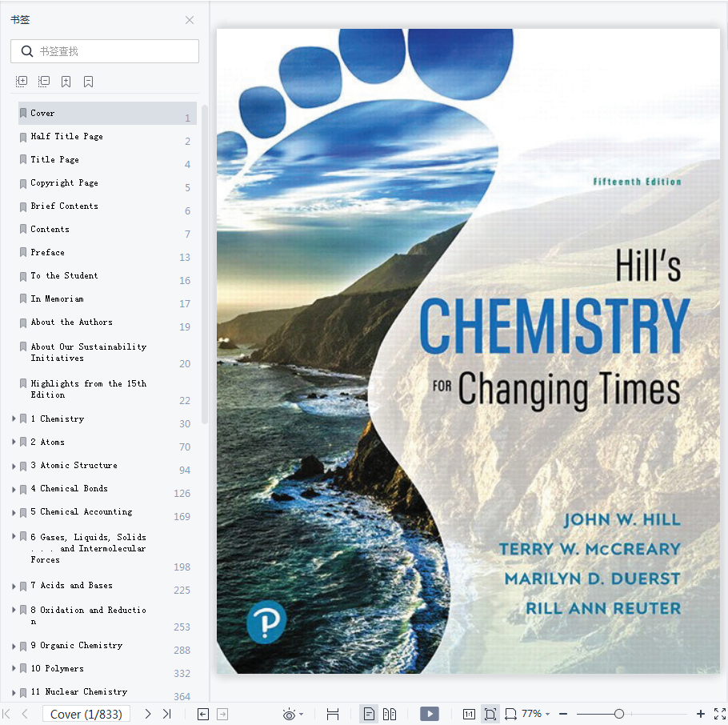Click the page number box showing Cover (1/833)
This screenshot has width=728, height=725.
pos(86,714)
